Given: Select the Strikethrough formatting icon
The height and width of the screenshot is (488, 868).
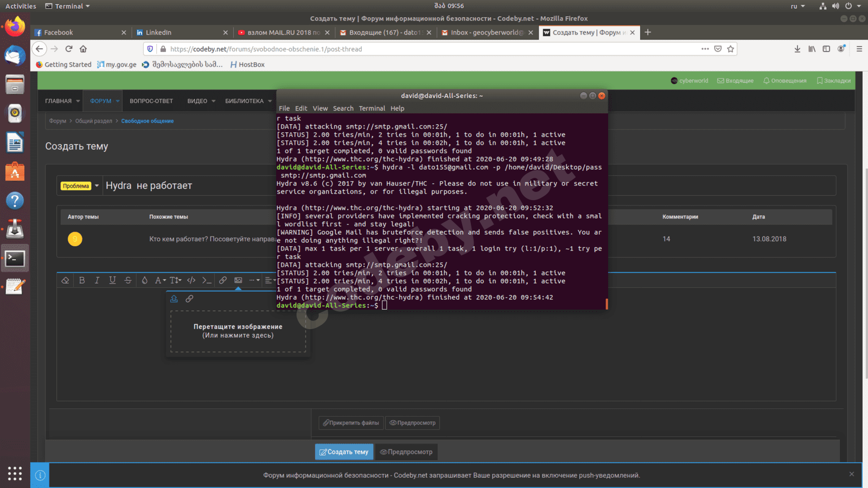Looking at the screenshot, I should (x=127, y=280).
